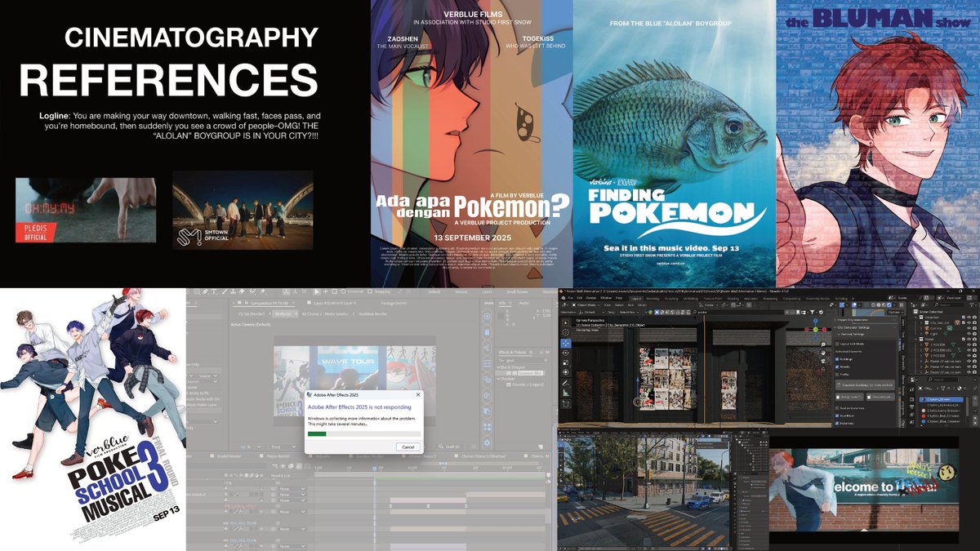Click the current-time indicator in After Effects timeline
980x551 pixels.
(x=374, y=469)
